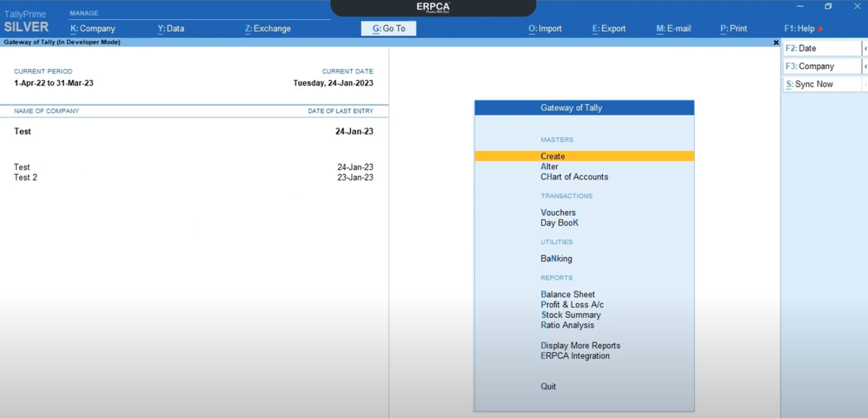Screen dimensions: 868x418
Task: Open Chart of Accounts
Action: [575, 177]
